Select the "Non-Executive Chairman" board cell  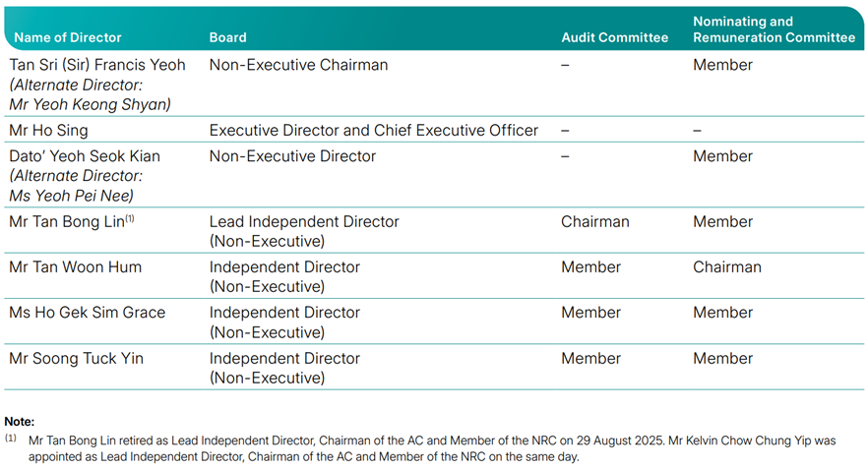pos(298,65)
